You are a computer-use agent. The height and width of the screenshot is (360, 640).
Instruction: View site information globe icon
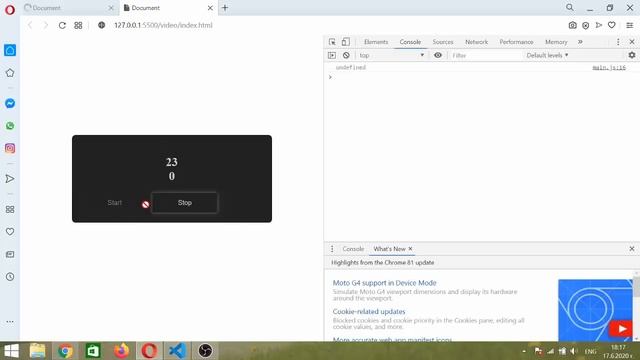pyautogui.click(x=102, y=25)
